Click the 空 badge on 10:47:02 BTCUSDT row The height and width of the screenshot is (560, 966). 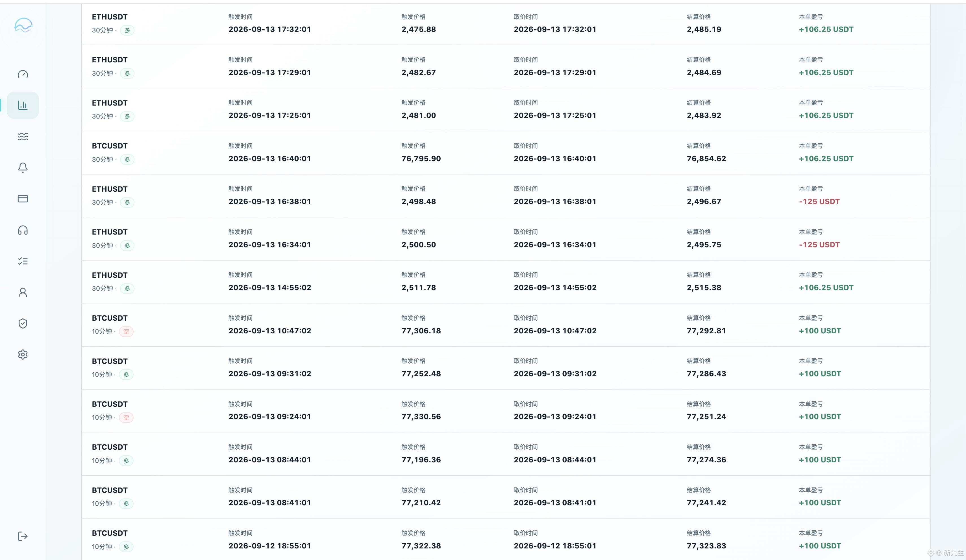(126, 331)
